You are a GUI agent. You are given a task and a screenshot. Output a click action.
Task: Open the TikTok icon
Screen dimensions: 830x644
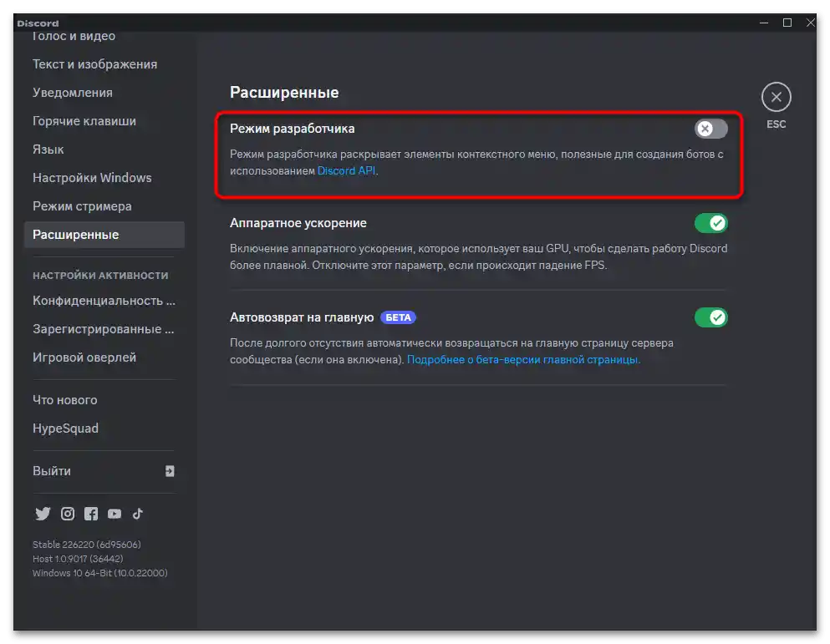click(x=138, y=514)
